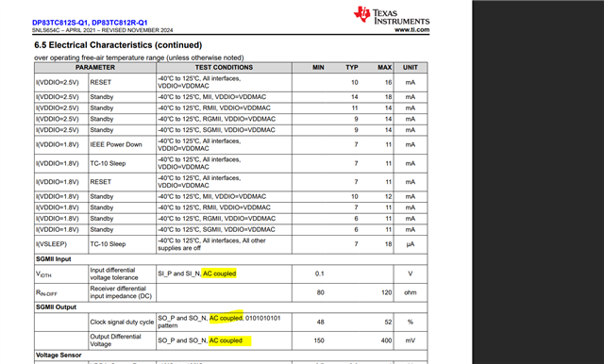The width and height of the screenshot is (604, 364).
Task: Select the Voltage Sensor section row
Action: (230, 356)
